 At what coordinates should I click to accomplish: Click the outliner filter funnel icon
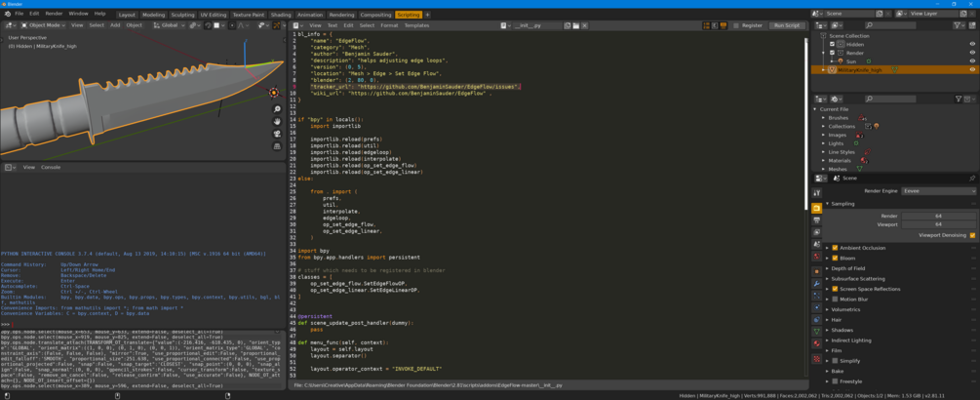(x=958, y=25)
